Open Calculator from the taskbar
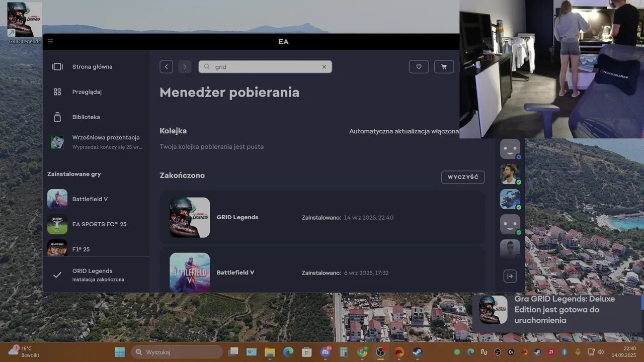The width and height of the screenshot is (644, 362). pos(344,352)
